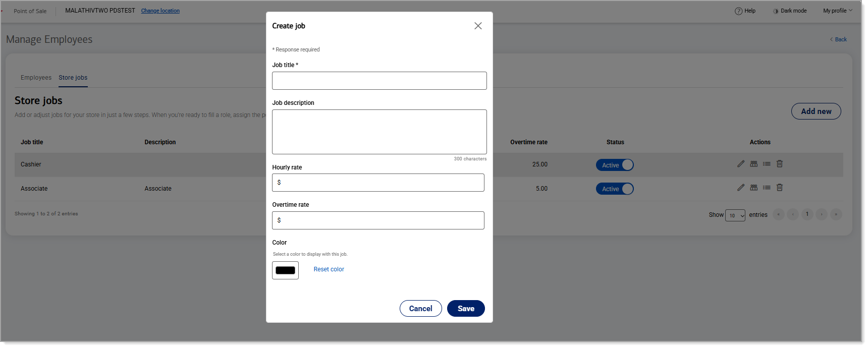Go to previous page of entries

[793, 214]
